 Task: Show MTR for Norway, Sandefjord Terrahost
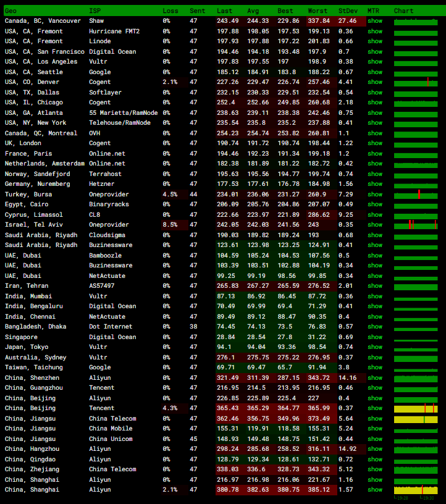click(x=375, y=174)
